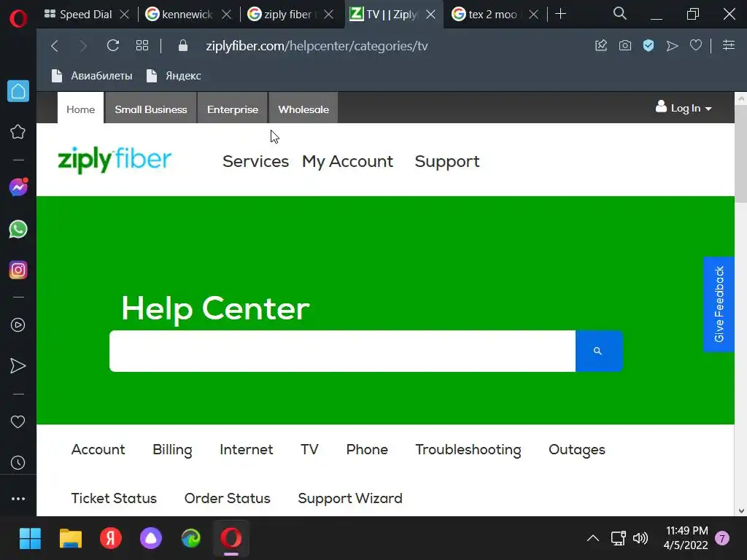
Task: Open History clock icon in sidebar
Action: (x=18, y=462)
